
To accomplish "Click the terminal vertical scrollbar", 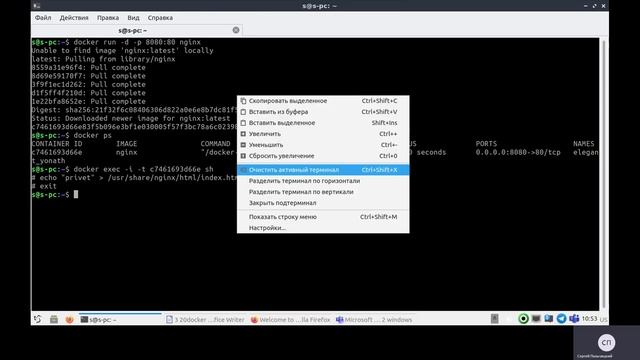I will tap(603, 173).
